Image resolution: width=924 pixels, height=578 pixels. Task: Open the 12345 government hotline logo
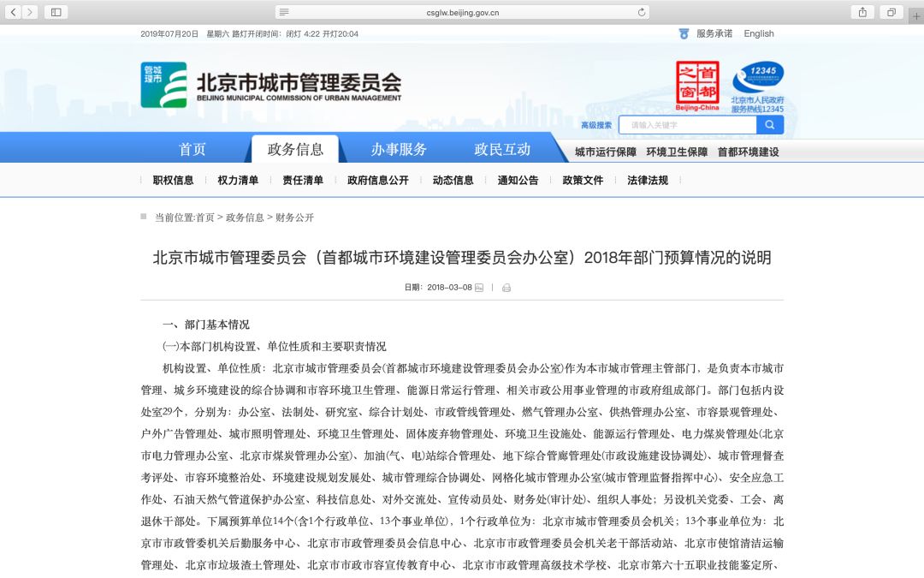click(x=758, y=86)
